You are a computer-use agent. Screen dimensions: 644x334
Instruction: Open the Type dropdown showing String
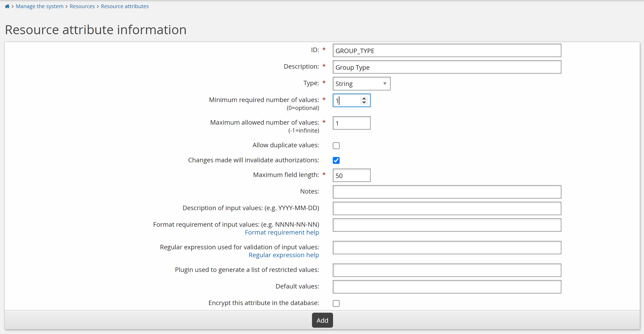[x=361, y=84]
